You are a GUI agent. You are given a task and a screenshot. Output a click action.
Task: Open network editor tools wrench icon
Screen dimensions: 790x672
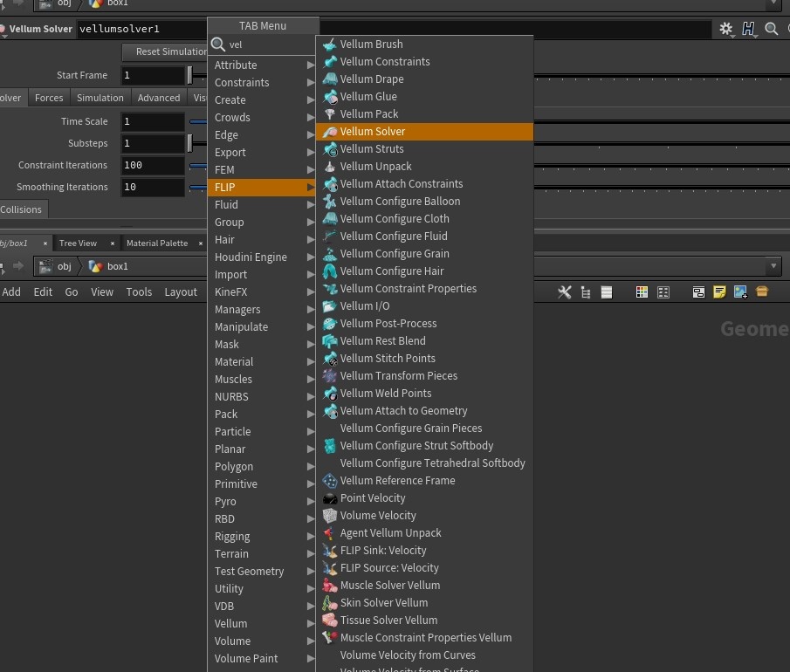pos(564,292)
